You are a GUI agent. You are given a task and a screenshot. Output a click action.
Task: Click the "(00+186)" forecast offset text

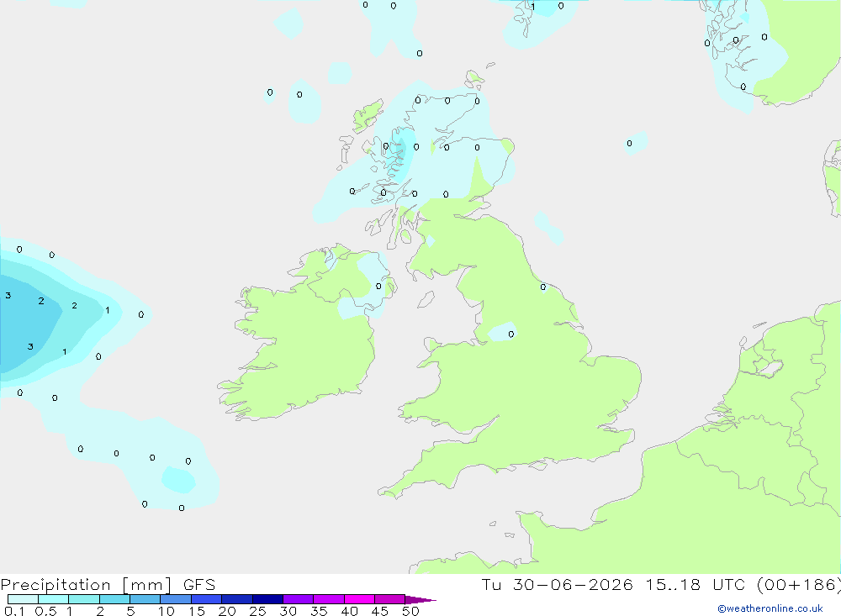[x=798, y=584]
